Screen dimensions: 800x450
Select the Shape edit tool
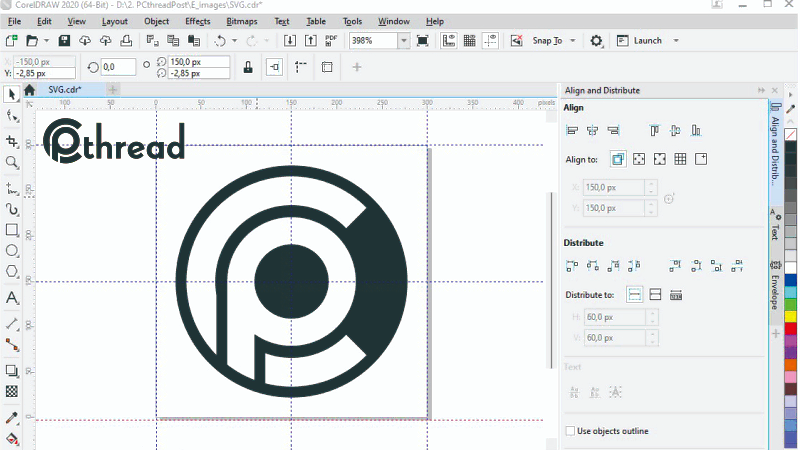[12, 116]
